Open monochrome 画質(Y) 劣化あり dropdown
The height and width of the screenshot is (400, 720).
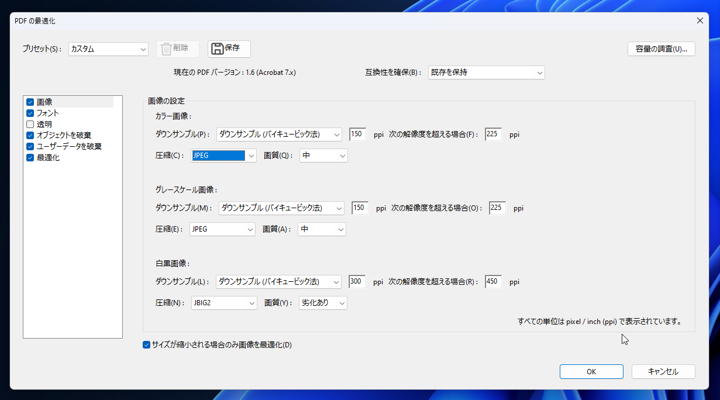323,303
